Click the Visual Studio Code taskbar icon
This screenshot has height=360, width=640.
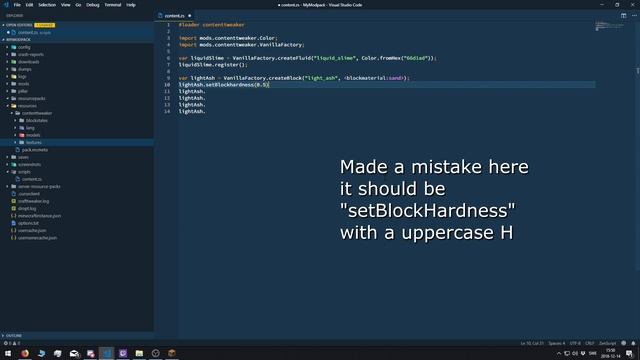pos(107,353)
